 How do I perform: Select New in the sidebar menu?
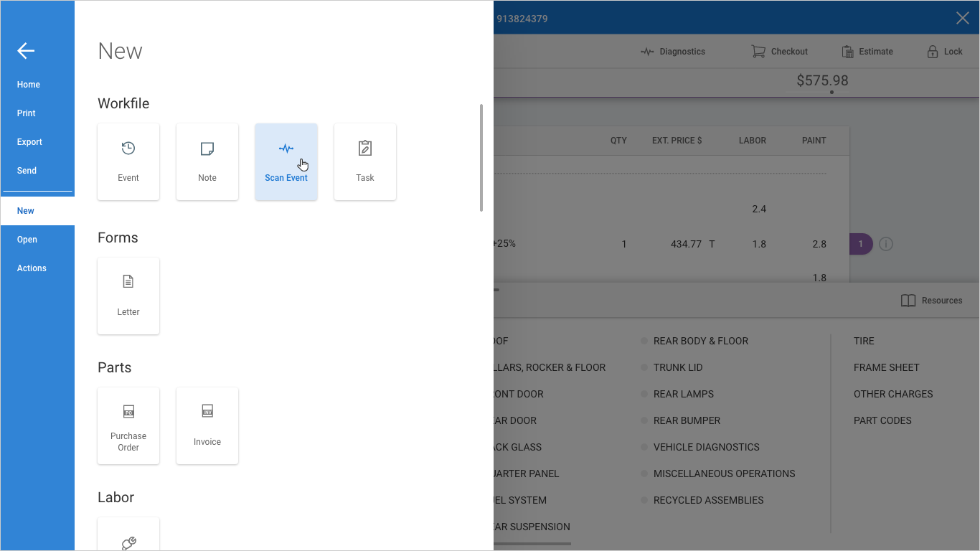point(37,211)
